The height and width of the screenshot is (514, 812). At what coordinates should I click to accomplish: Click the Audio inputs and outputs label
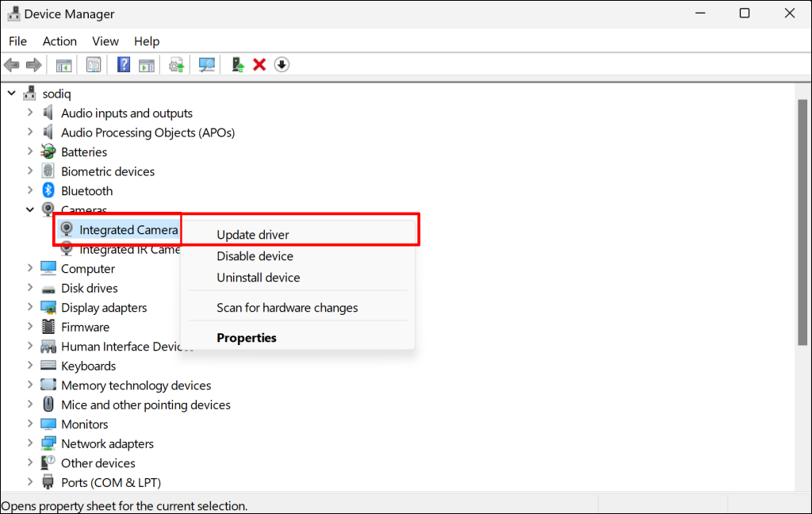(x=127, y=113)
